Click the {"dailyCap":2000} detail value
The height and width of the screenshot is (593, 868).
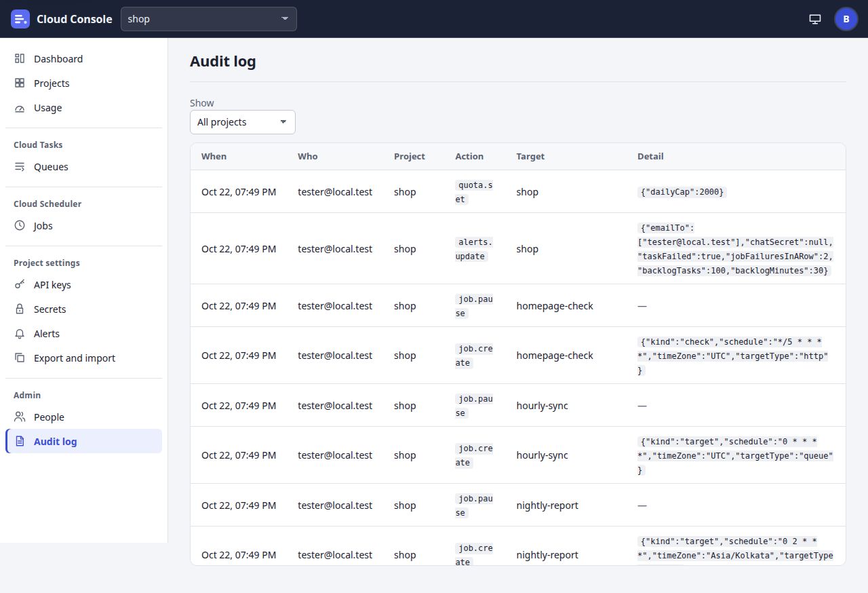(x=682, y=192)
